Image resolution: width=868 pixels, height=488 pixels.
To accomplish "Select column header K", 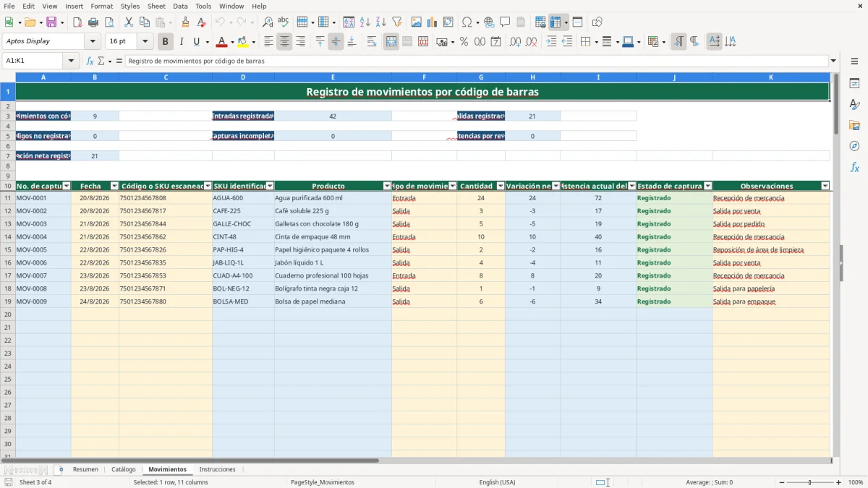I will pos(771,77).
